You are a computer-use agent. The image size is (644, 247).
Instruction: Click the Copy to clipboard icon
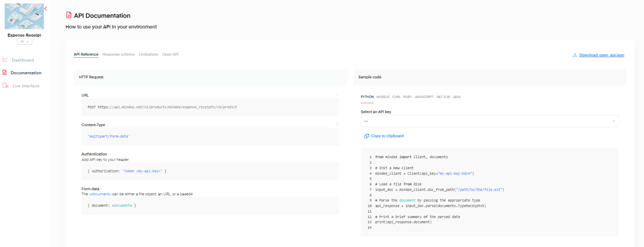pyautogui.click(x=367, y=136)
